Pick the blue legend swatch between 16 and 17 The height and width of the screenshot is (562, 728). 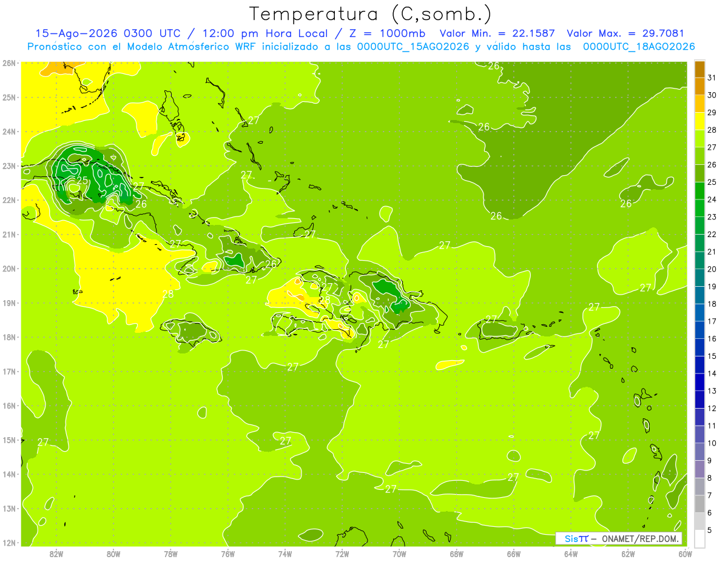click(699, 330)
